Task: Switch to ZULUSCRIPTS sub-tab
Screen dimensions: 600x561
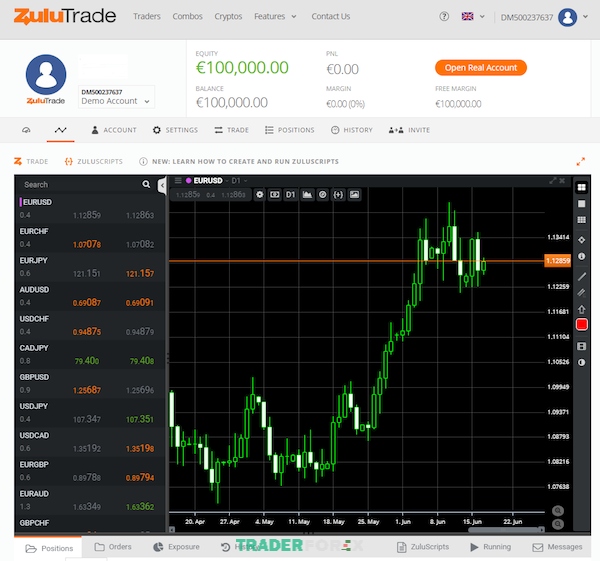Action: click(94, 161)
